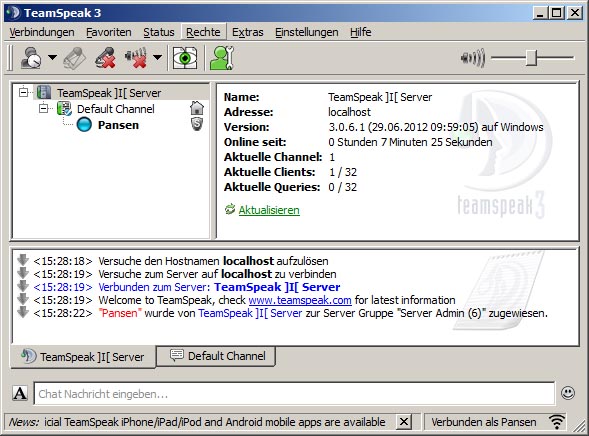Open the connect icon's dropdown arrow
The height and width of the screenshot is (436, 589).
(x=52, y=58)
